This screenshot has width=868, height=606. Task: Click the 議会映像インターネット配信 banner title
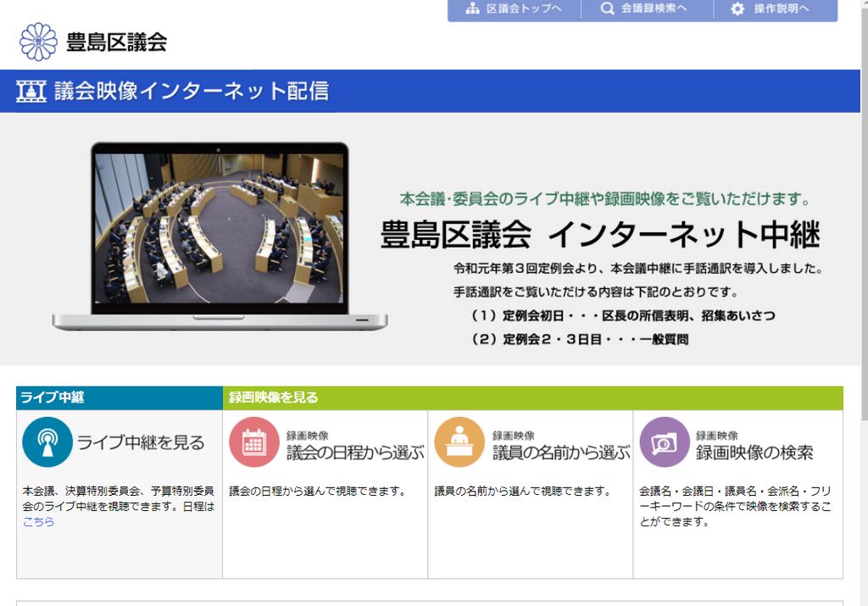(x=192, y=92)
